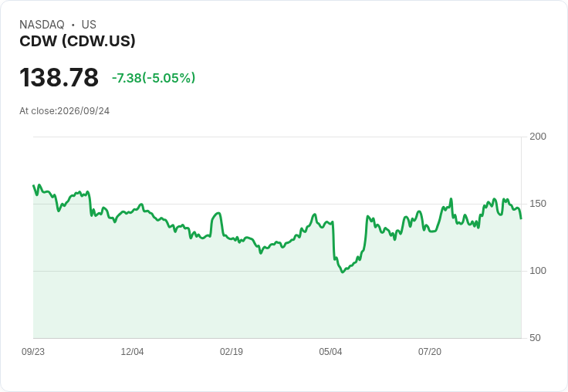Click the 200 price axis label
Screen dimensions: 568x392
(538, 137)
